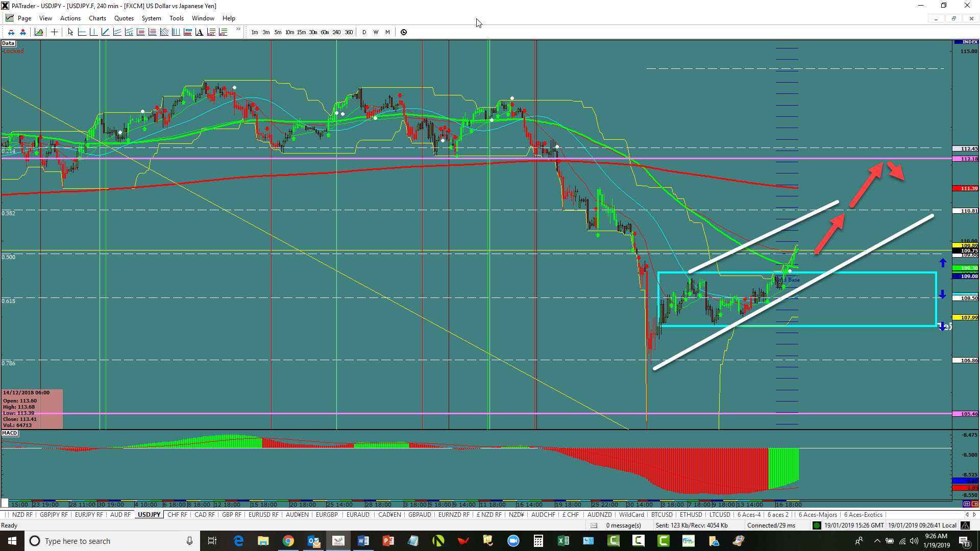Switch chart to 30m timeframe

click(x=313, y=32)
